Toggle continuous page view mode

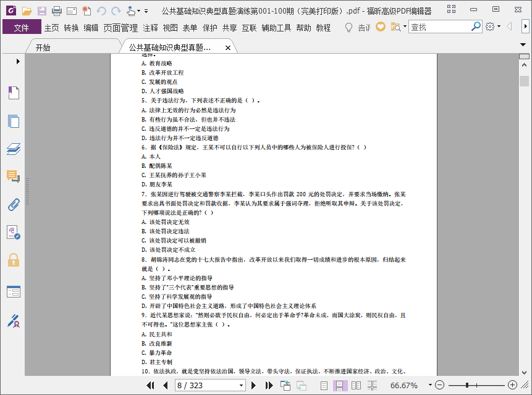(340, 385)
